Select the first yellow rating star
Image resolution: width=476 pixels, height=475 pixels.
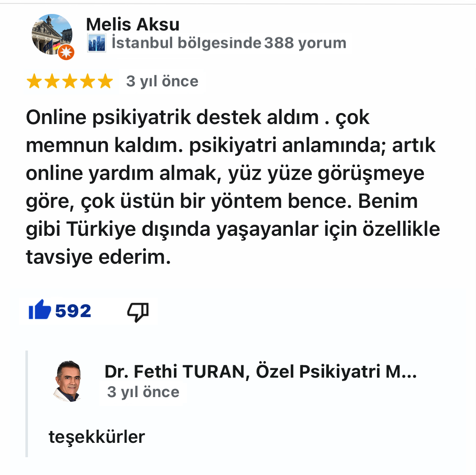click(34, 81)
